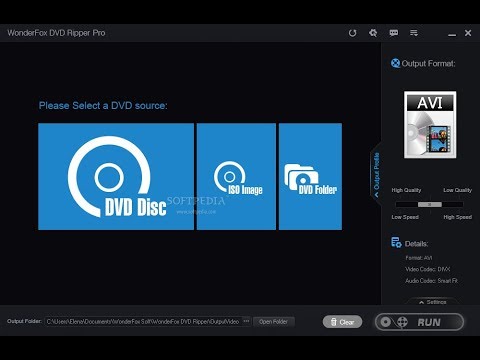Viewport: 480px width, 360px height.
Task: Clear the list with Clear button
Action: tap(342, 322)
